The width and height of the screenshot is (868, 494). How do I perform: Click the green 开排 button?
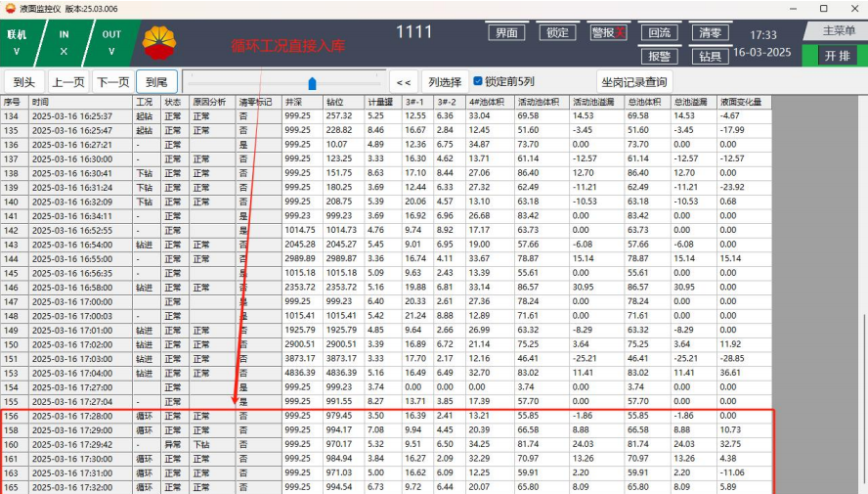point(837,56)
